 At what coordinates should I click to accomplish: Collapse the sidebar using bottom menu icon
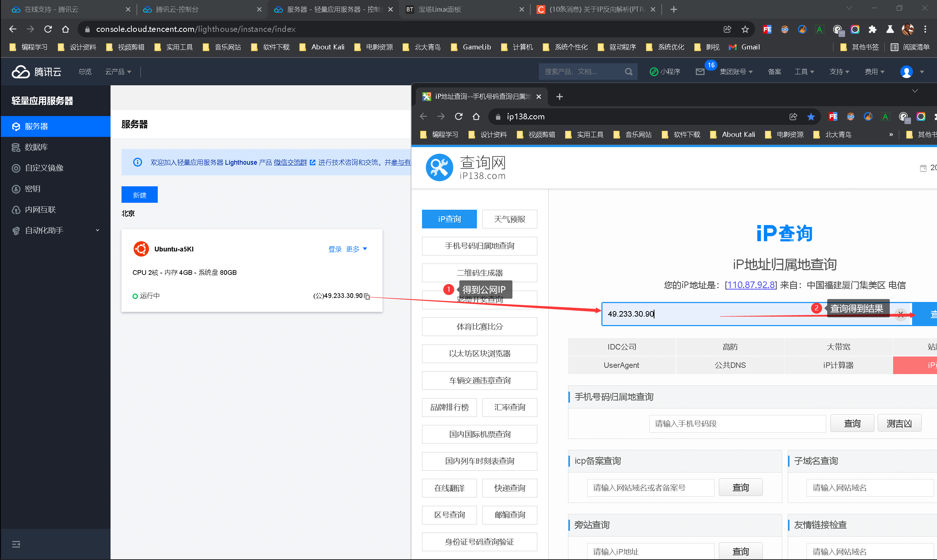tap(16, 544)
